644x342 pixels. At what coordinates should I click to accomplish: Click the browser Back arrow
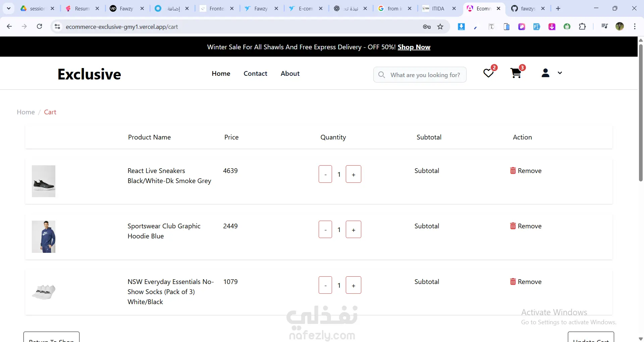tap(9, 26)
